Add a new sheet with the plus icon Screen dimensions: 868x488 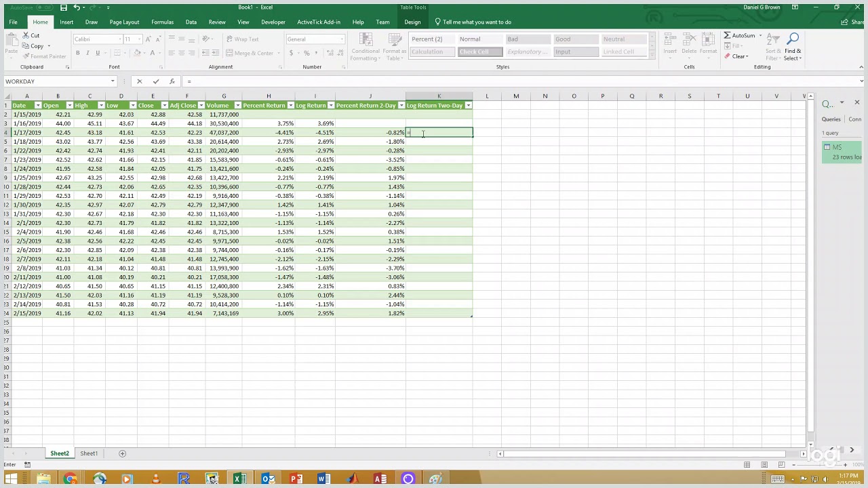(x=122, y=453)
